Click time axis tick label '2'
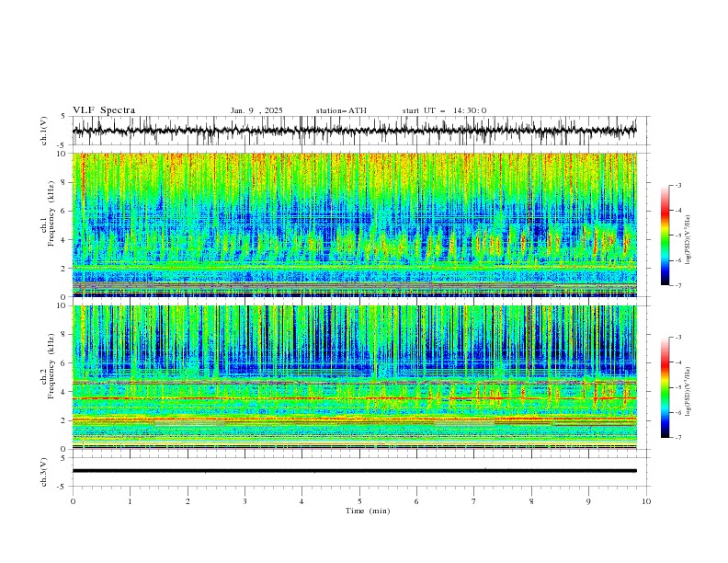Screen dimensions: 728x563 pos(188,501)
